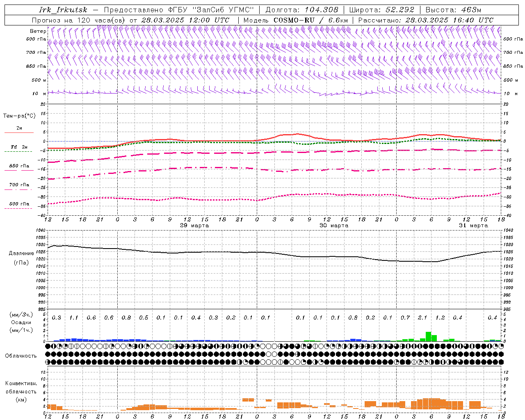
Task: Click the "Давление" pressure panel label
Action: click(21, 253)
